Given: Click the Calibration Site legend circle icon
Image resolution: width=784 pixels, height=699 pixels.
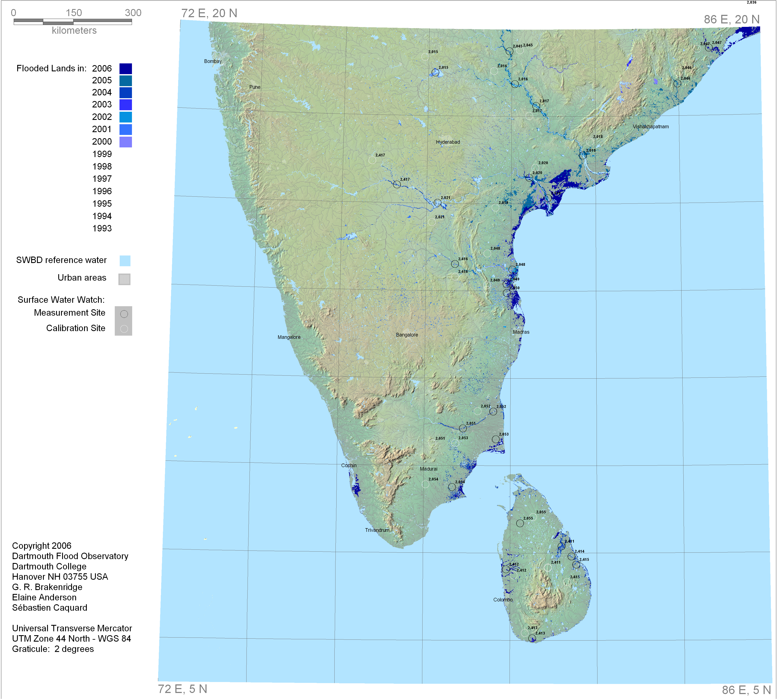Looking at the screenshot, I should [124, 329].
